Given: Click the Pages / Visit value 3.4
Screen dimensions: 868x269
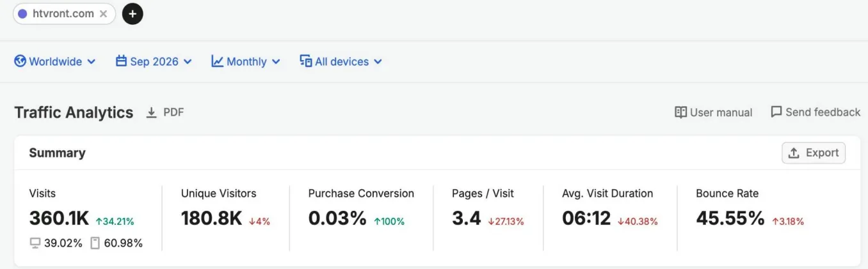Looking at the screenshot, I should pos(467,219).
